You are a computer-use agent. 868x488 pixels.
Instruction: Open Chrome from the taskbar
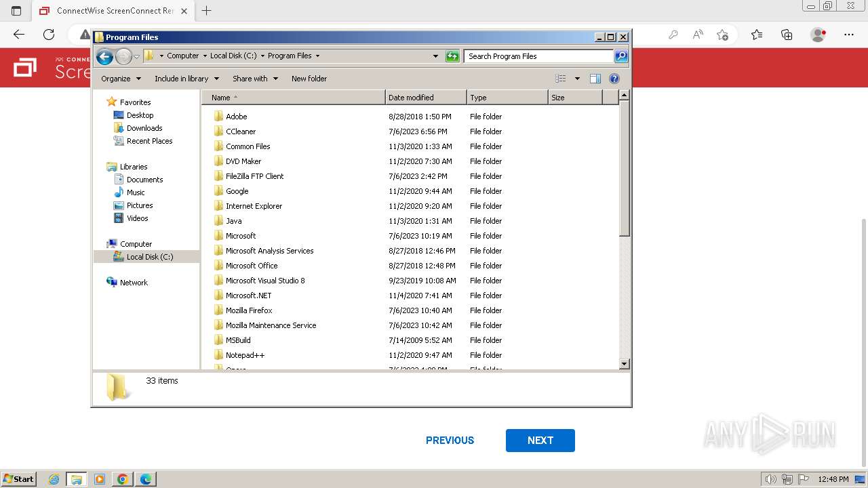(122, 479)
